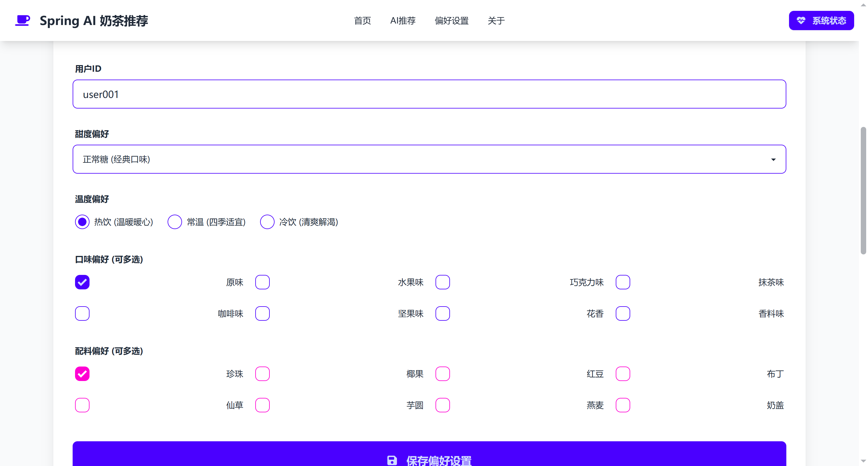The width and height of the screenshot is (868, 466).
Task: Enable the 水果味 flavor option
Action: click(263, 282)
